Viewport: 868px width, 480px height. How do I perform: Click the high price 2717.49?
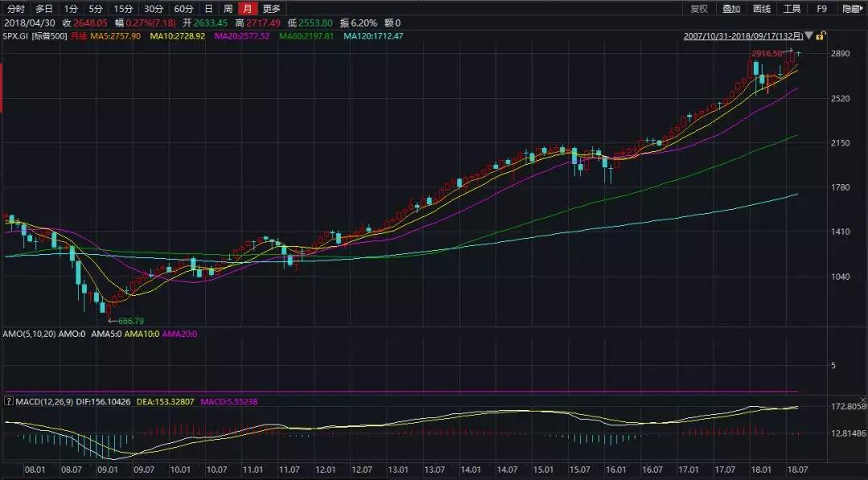coord(263,23)
